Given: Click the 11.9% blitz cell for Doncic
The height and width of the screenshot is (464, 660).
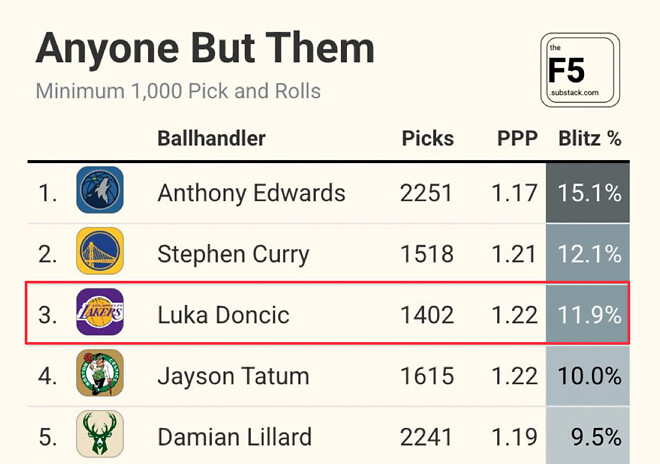Looking at the screenshot, I should click(588, 315).
